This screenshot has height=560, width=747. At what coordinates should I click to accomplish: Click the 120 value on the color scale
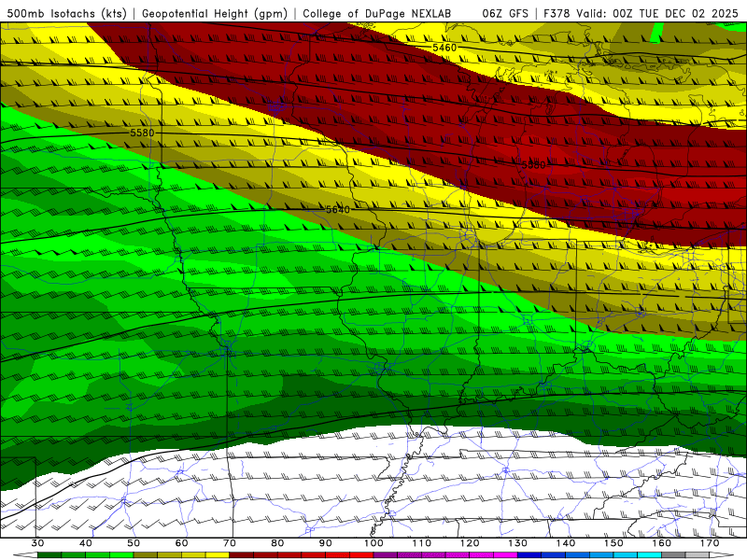470,543
